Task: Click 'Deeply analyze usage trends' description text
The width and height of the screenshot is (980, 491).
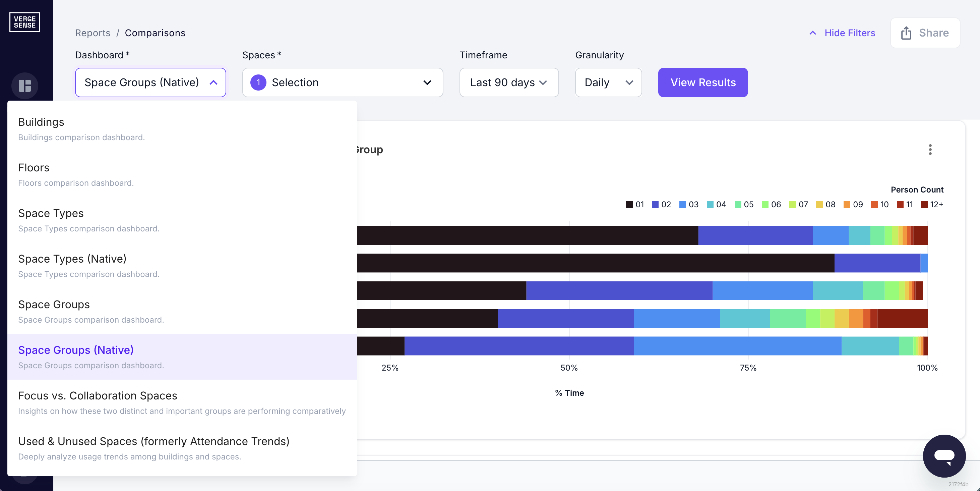Action: pos(130,457)
